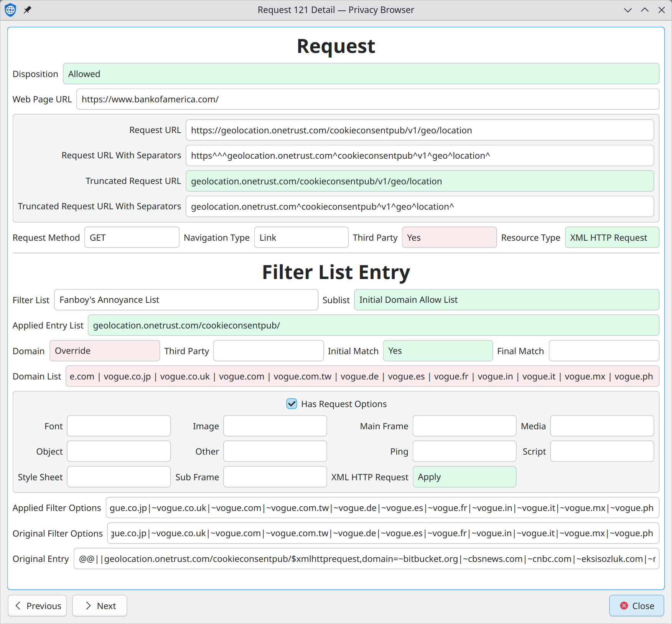Viewport: 672px width, 624px height.
Task: Click the Domain List vogue entries field
Action: point(362,376)
